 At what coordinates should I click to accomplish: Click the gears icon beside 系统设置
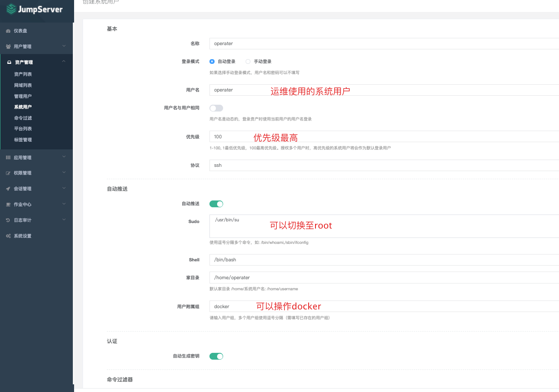[x=8, y=236]
